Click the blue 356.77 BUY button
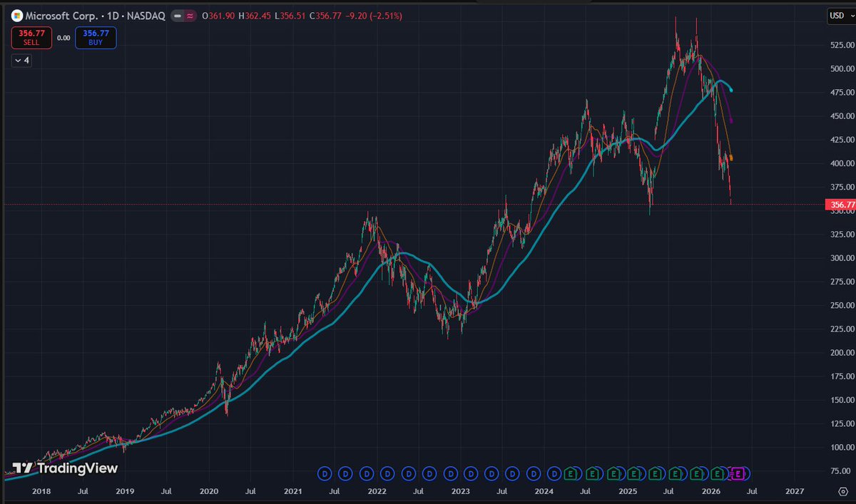The height and width of the screenshot is (504, 856). coord(96,37)
